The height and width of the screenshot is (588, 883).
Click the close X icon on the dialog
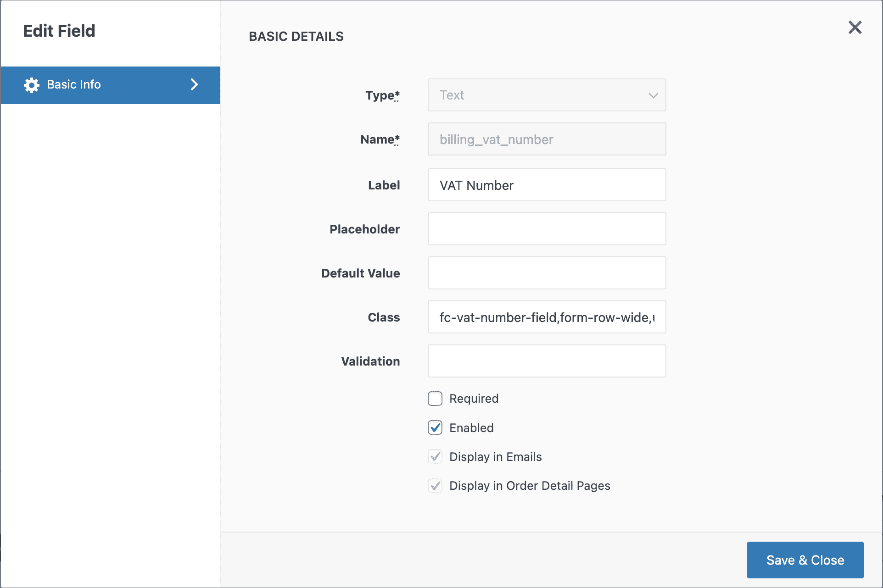855,28
